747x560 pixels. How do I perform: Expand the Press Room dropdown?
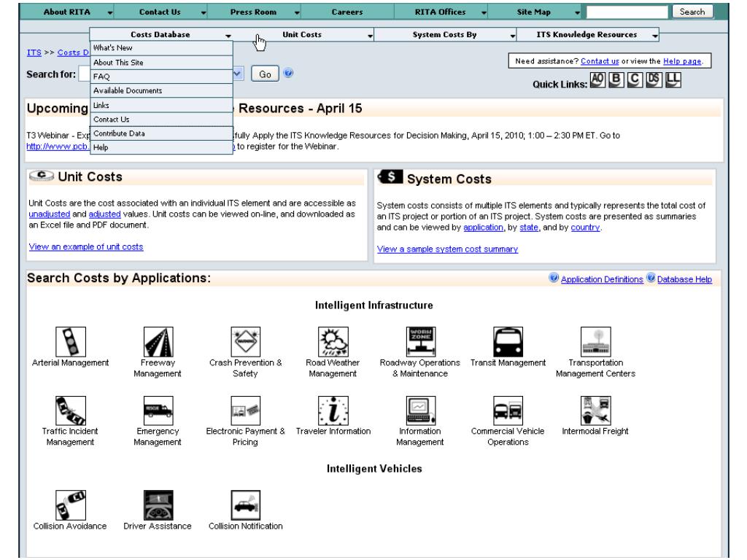coord(297,13)
